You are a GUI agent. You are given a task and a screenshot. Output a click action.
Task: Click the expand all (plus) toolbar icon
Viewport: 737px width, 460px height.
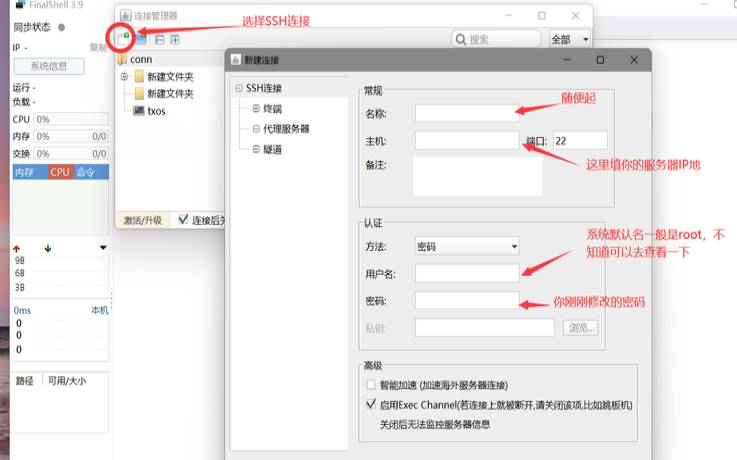pyautogui.click(x=175, y=40)
